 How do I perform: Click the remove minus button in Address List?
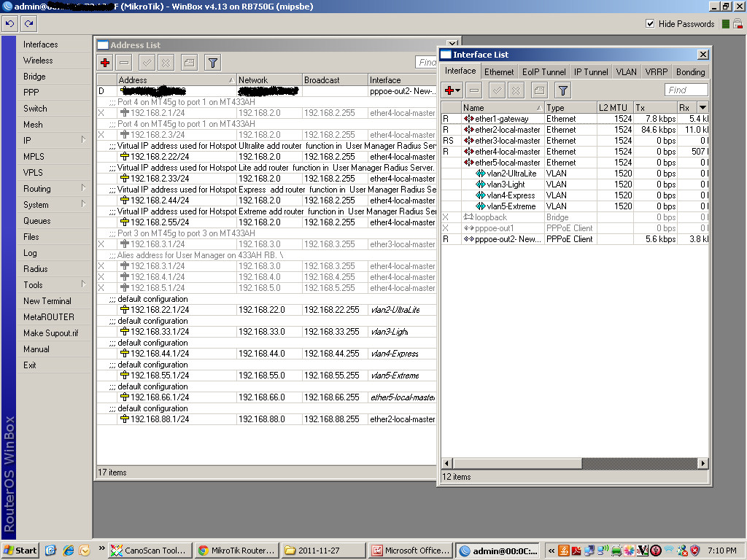pos(124,63)
